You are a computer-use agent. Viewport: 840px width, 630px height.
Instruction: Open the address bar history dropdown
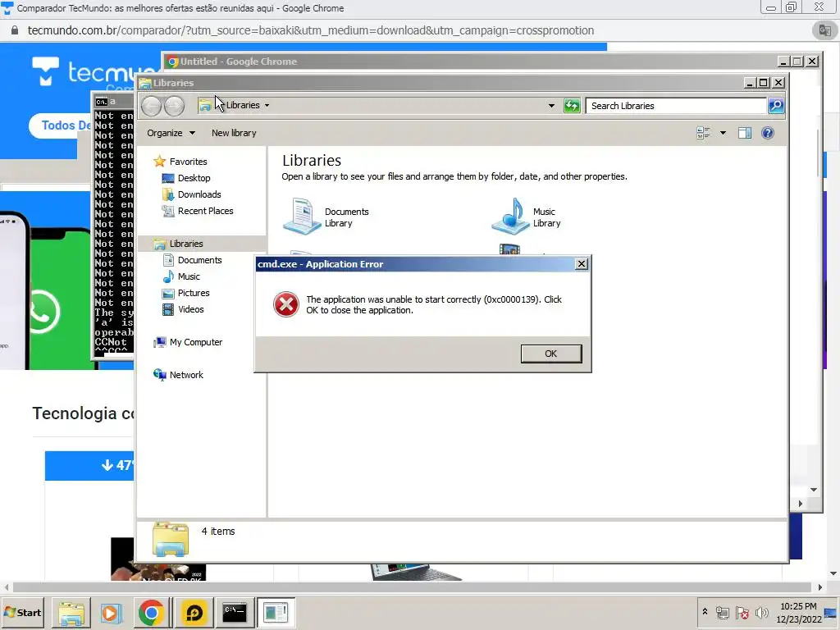click(x=551, y=106)
